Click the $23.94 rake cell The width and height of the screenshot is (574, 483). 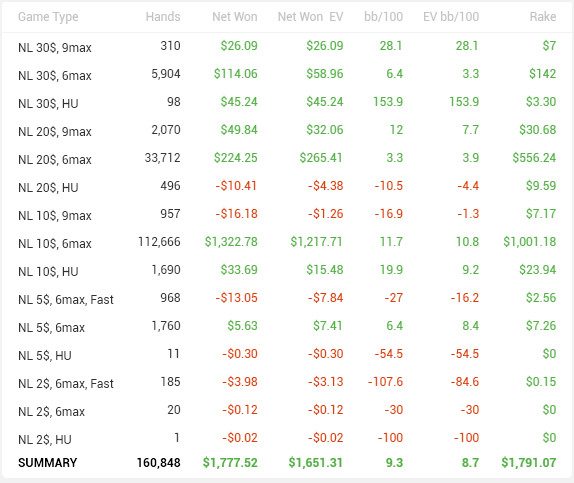538,270
